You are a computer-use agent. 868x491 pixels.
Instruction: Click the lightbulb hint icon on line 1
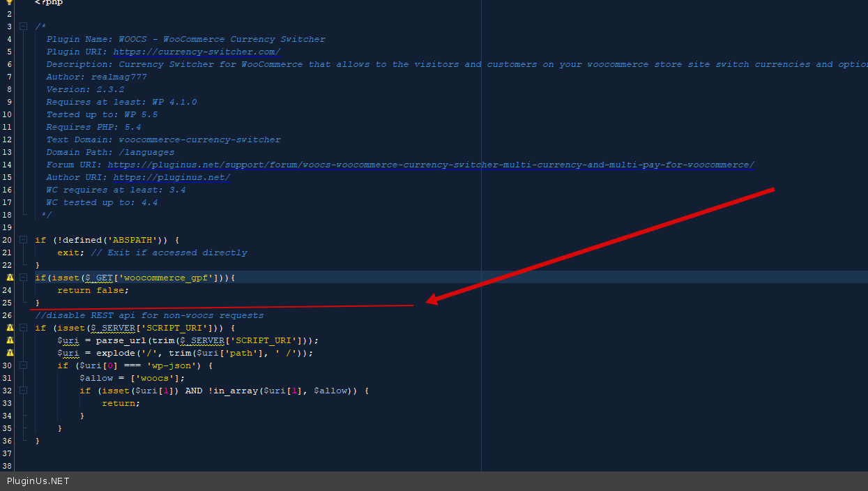10,2
